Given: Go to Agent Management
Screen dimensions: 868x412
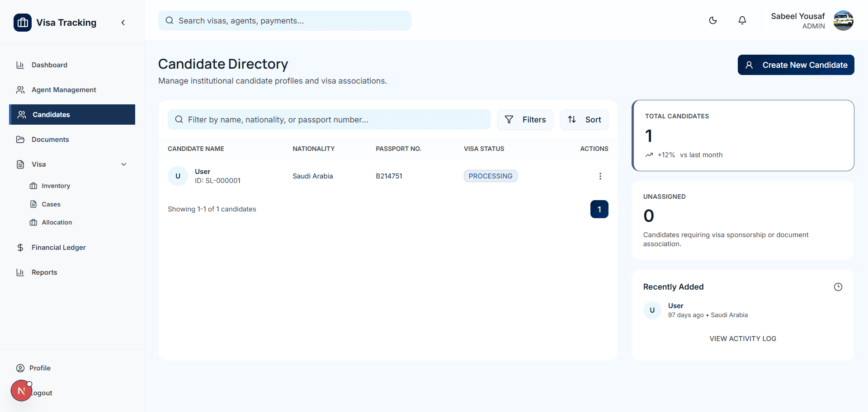Looking at the screenshot, I should pyautogui.click(x=72, y=90).
